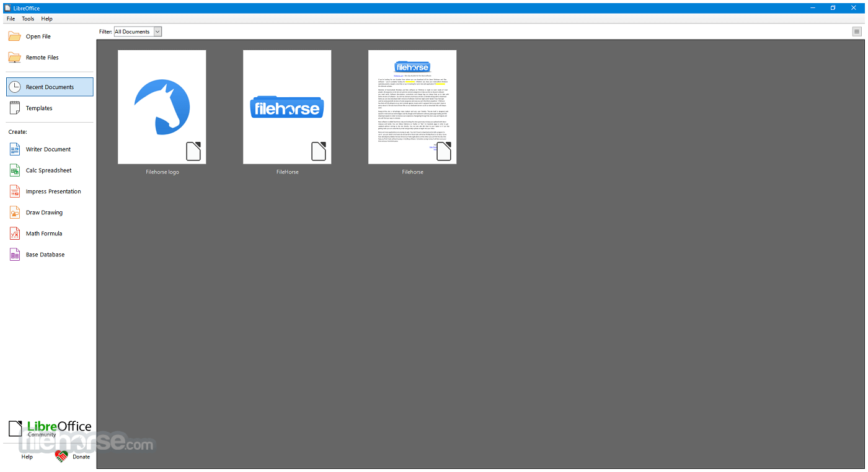The width and height of the screenshot is (868, 472).
Task: Open the File menu
Action: tap(11, 19)
